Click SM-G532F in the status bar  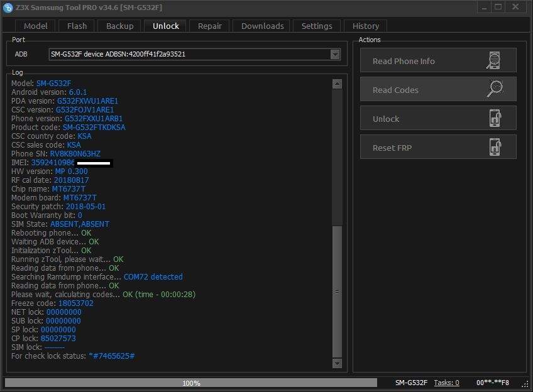click(x=411, y=383)
